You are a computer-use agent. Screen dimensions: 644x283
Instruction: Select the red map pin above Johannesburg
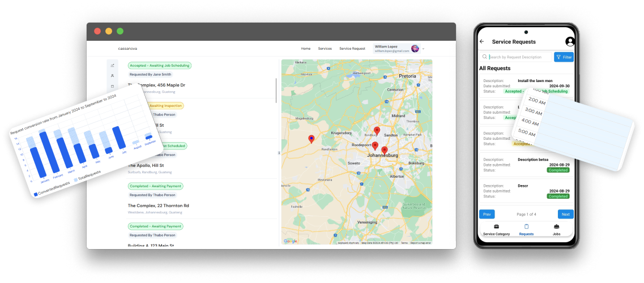[385, 151]
